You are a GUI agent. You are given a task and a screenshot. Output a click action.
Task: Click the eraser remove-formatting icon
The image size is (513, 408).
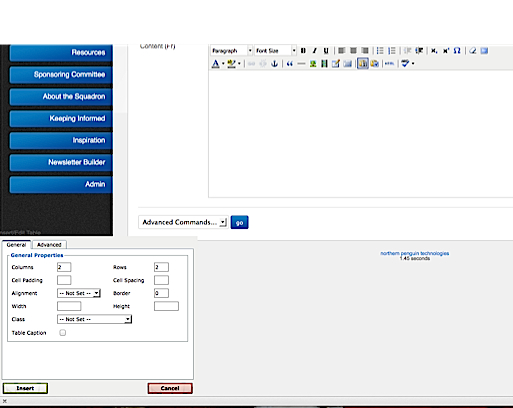pyautogui.click(x=472, y=51)
